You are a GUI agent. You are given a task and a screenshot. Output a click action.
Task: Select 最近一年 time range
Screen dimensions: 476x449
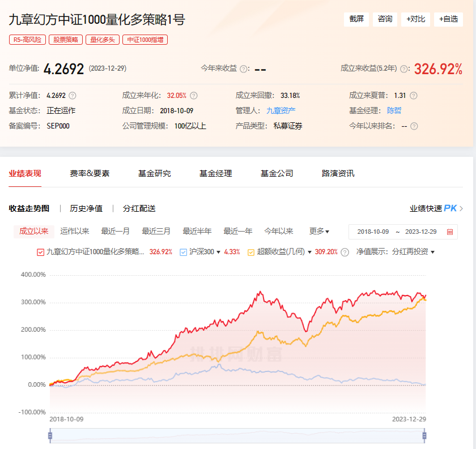[x=238, y=232]
